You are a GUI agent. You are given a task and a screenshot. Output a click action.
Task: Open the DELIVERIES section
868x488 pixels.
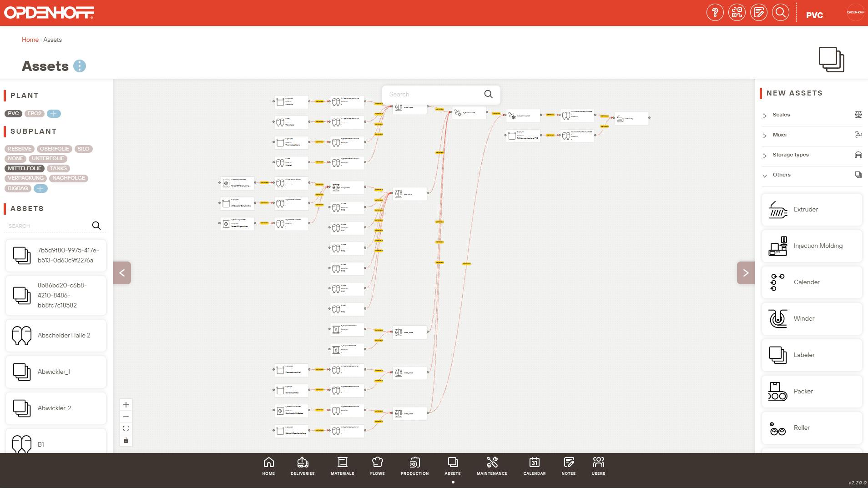pos(303,465)
